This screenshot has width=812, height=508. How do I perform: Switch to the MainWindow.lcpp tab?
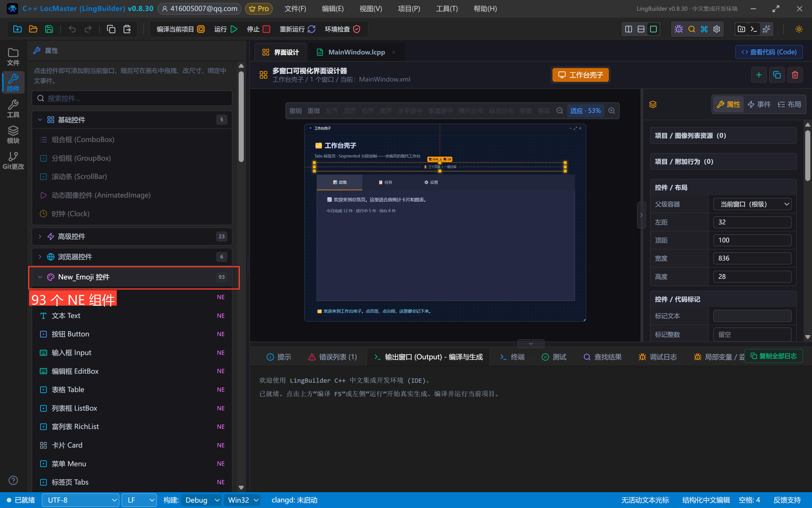[356, 52]
